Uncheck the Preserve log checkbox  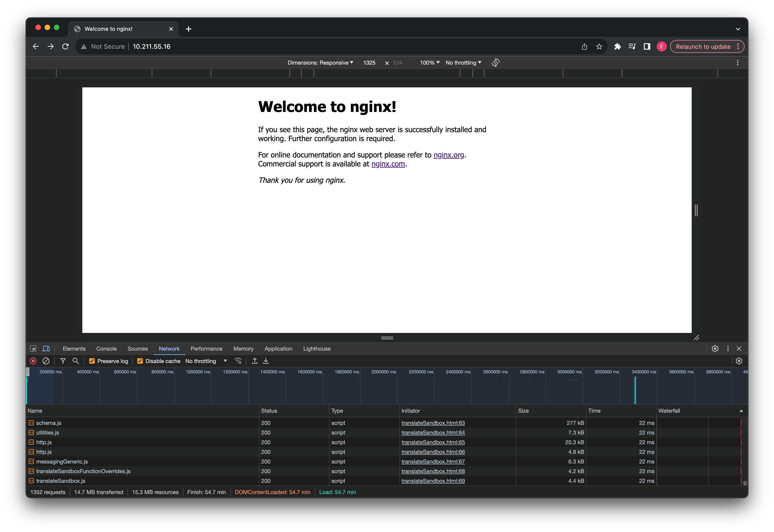(x=92, y=361)
